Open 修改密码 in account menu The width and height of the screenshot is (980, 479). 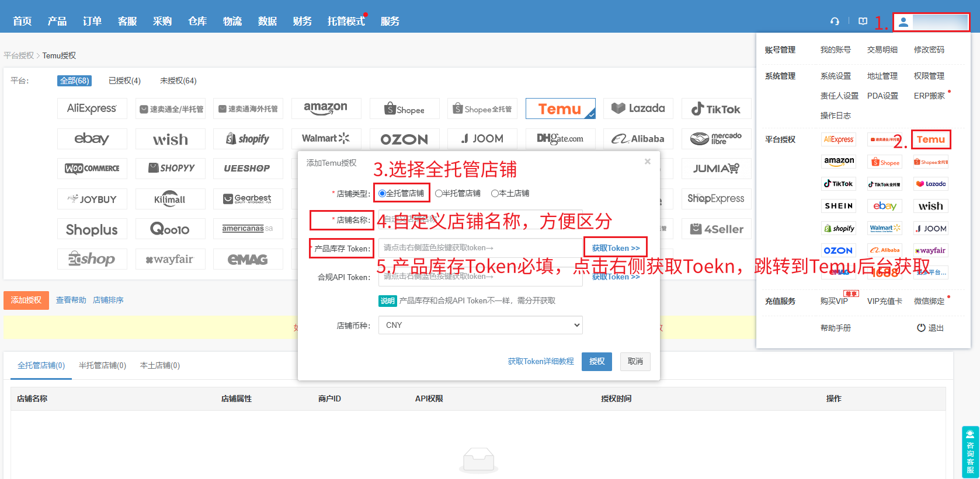[929, 50]
